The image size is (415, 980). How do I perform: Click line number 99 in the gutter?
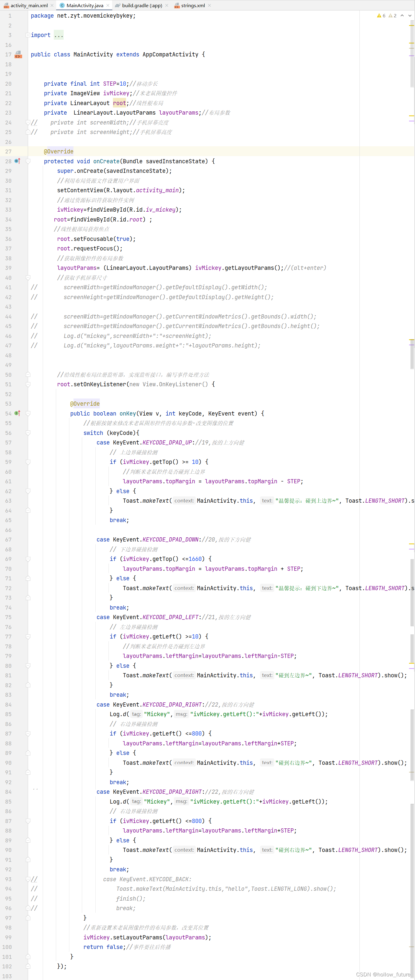point(8,937)
